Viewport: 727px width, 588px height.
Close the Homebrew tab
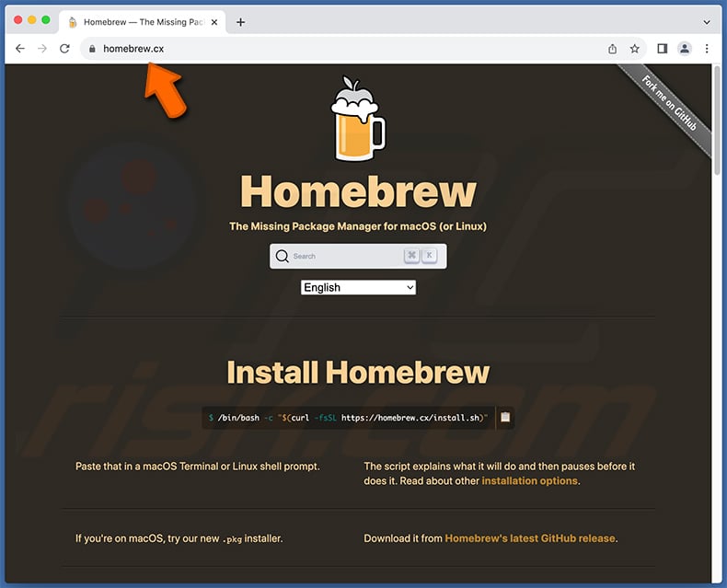pyautogui.click(x=214, y=22)
